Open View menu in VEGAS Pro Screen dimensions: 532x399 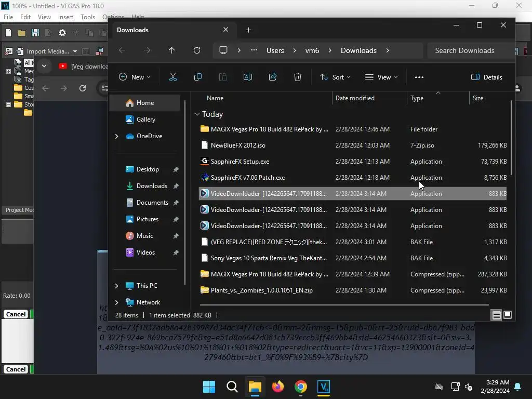[44, 17]
